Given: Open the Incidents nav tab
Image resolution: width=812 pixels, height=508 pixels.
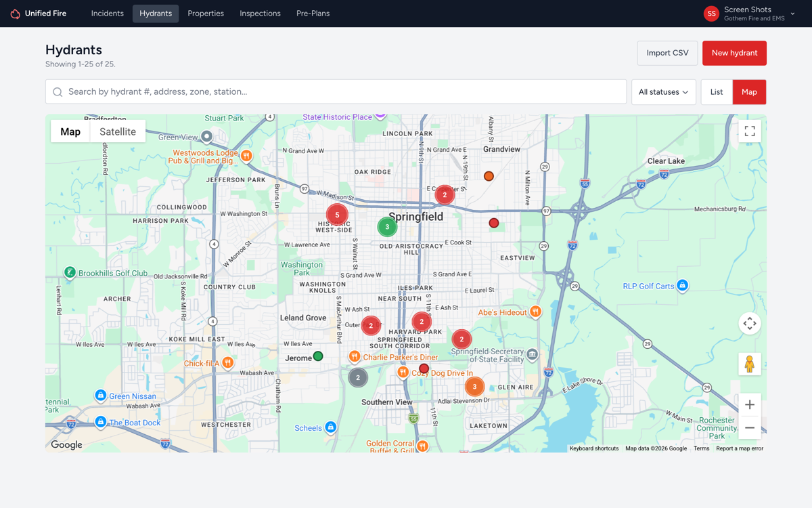Looking at the screenshot, I should coord(108,14).
